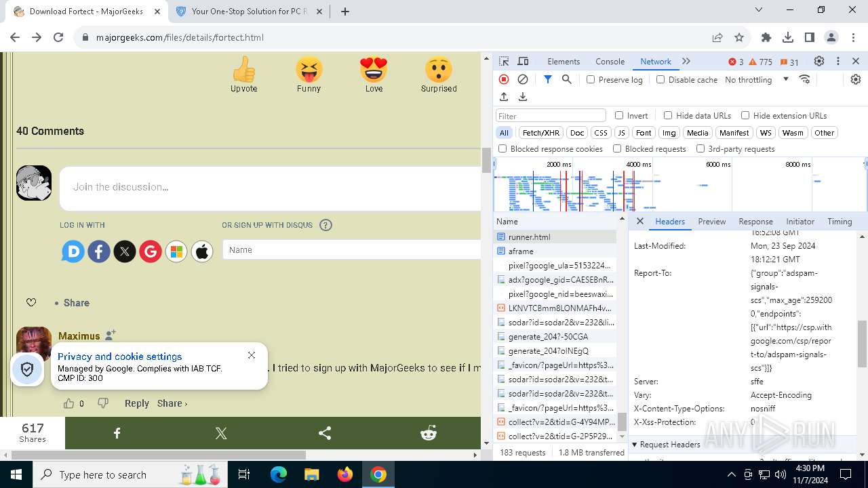Check Blocked response cookies
Image resolution: width=868 pixels, height=488 pixels.
tap(502, 148)
